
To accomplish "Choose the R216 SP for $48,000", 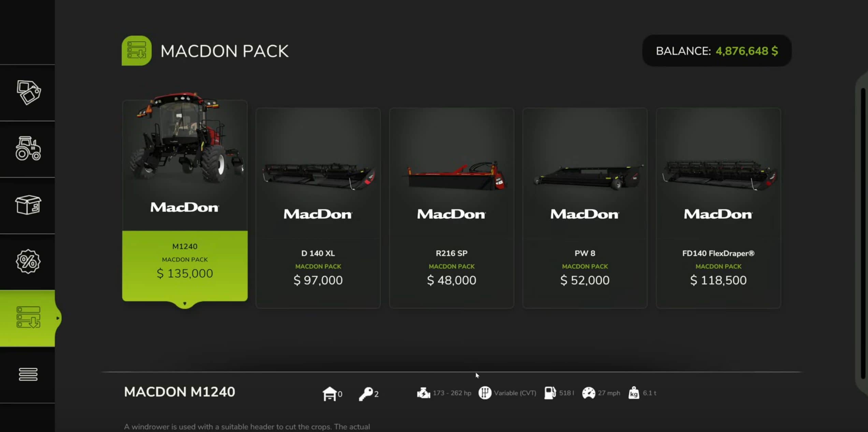I will (451, 208).
